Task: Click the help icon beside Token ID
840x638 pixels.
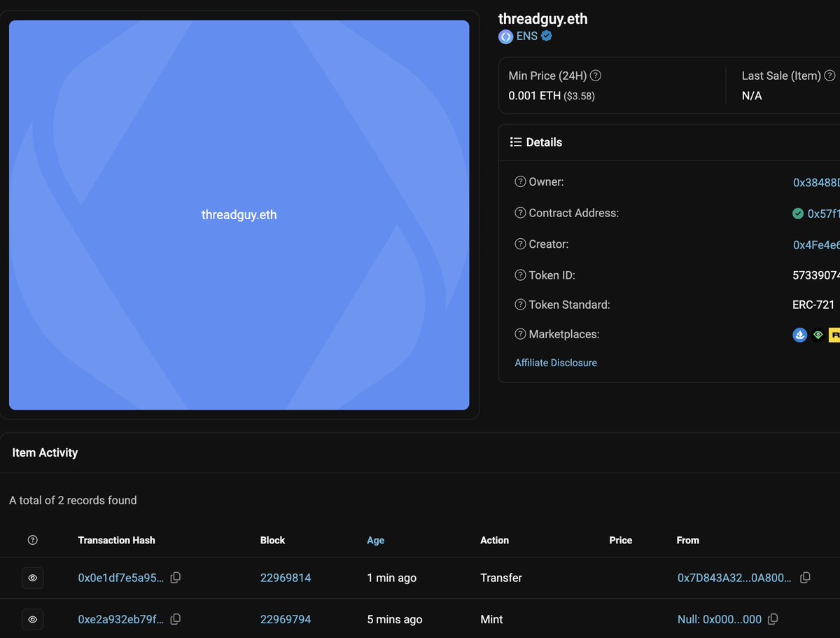Action: pos(520,275)
